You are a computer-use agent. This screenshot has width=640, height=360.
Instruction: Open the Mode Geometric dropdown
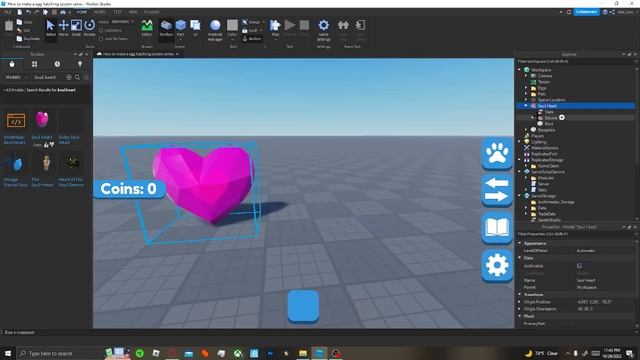(x=122, y=22)
